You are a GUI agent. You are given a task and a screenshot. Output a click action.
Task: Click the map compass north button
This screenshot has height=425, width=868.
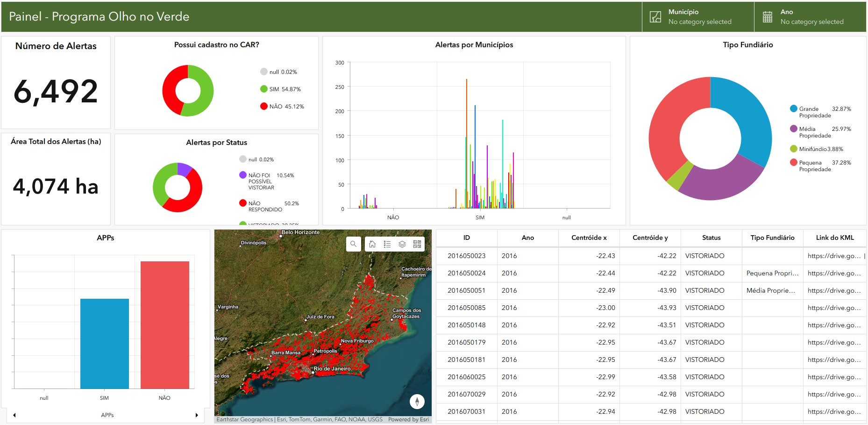click(x=417, y=401)
